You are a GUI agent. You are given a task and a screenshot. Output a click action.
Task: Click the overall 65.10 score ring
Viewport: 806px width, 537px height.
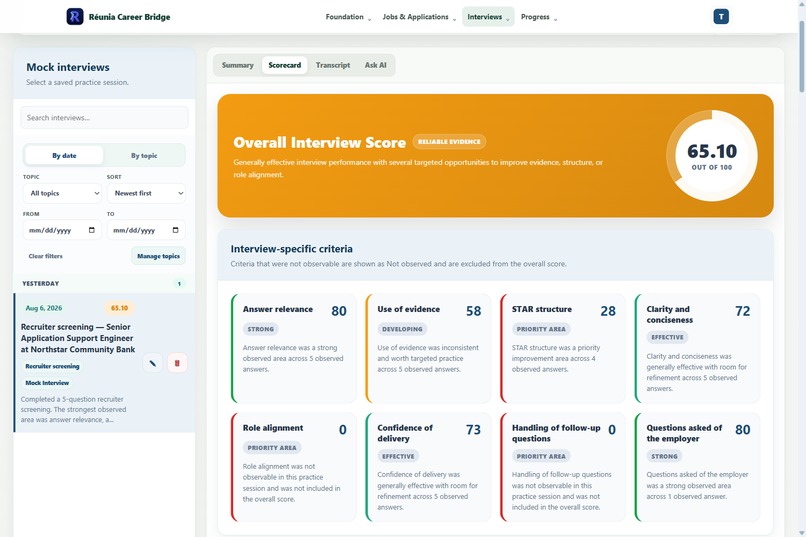712,156
